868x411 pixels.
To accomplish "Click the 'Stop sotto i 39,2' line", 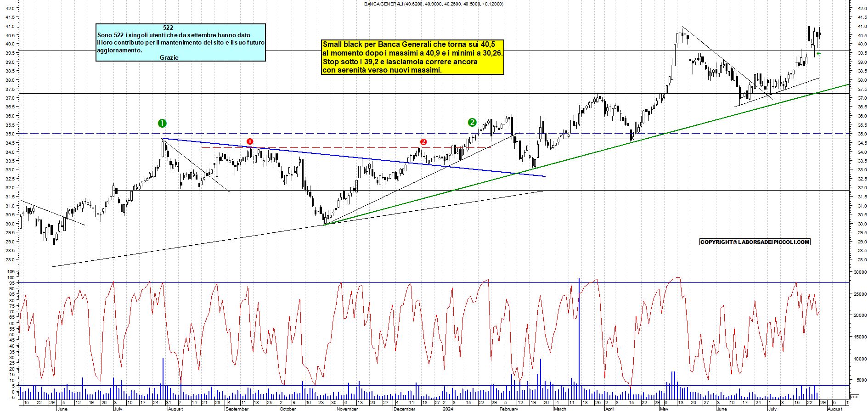I will [400, 62].
